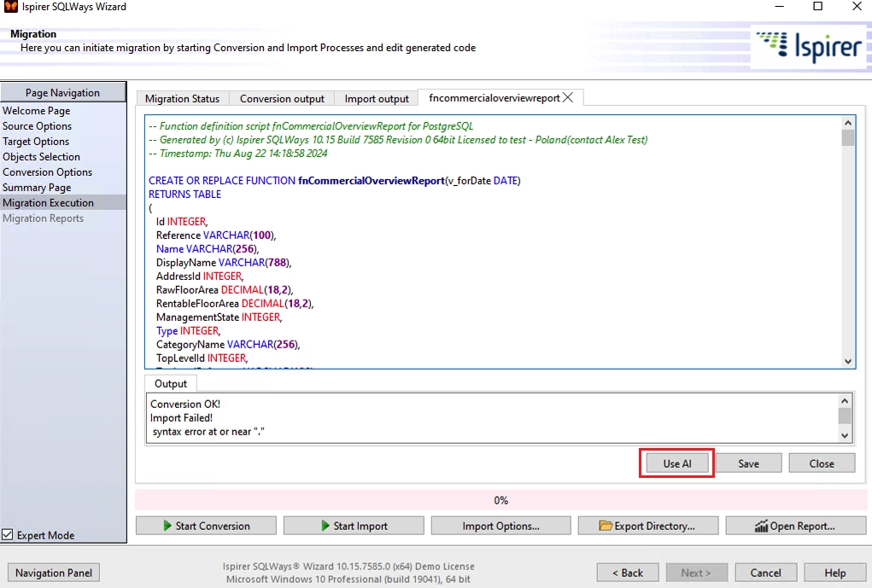Toggle the Expert Mode checkbox
The image size is (872, 588).
point(8,534)
